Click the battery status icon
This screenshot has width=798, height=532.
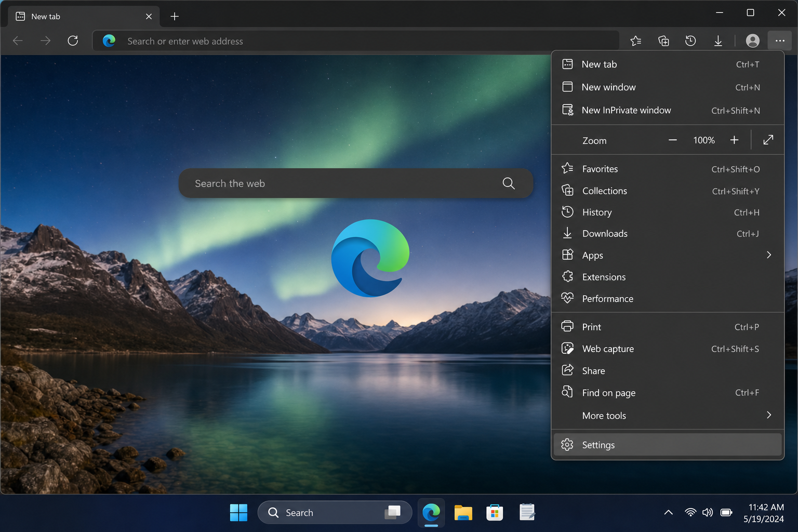[x=726, y=513]
